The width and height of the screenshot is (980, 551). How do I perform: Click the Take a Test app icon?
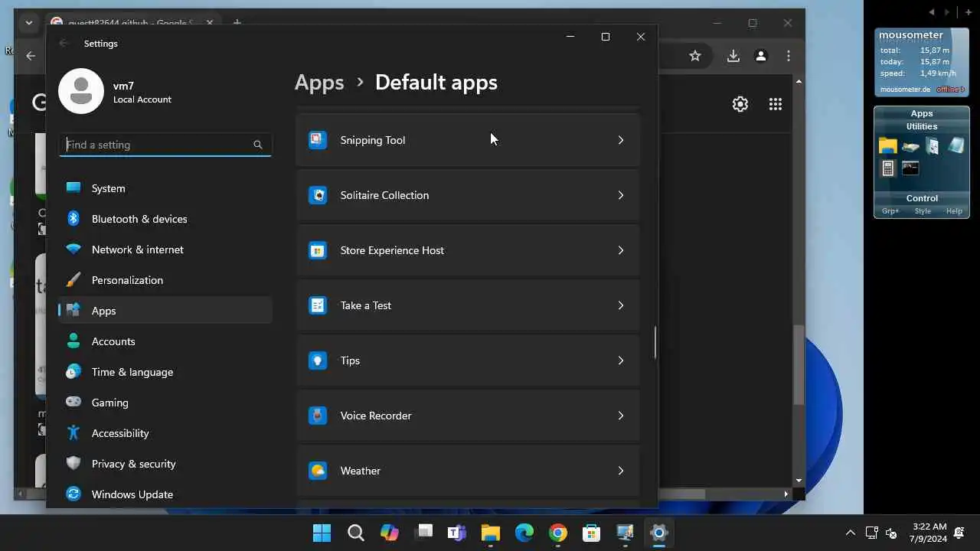[318, 305]
